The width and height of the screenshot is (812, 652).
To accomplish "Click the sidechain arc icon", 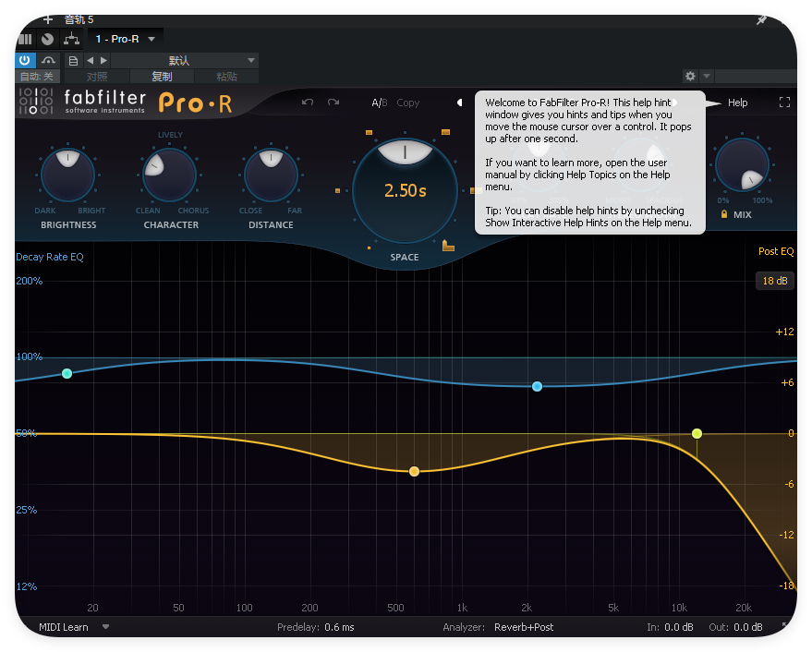I will [48, 60].
